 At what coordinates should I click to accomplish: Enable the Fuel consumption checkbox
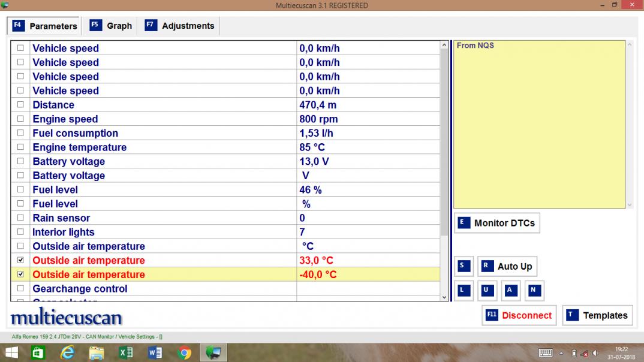tap(20, 133)
